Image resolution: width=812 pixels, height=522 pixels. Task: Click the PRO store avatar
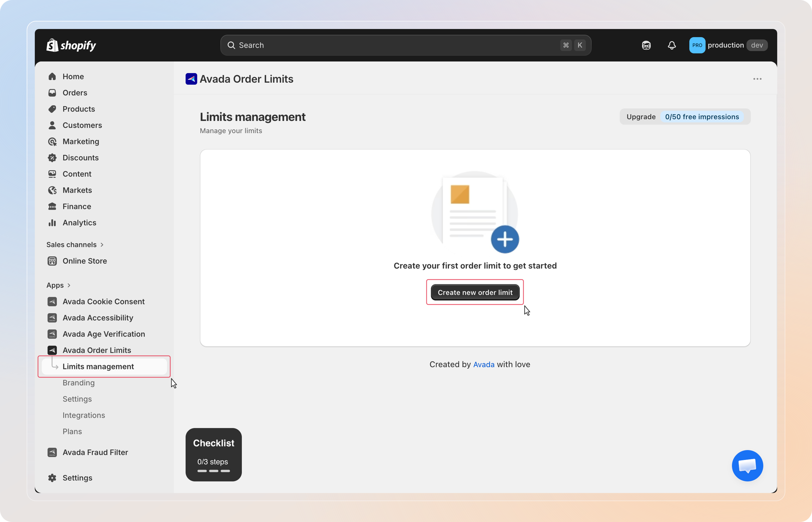[697, 45]
